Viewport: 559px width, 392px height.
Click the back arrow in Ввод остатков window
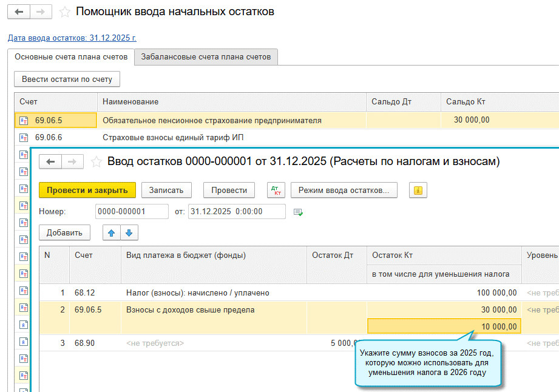click(50, 162)
